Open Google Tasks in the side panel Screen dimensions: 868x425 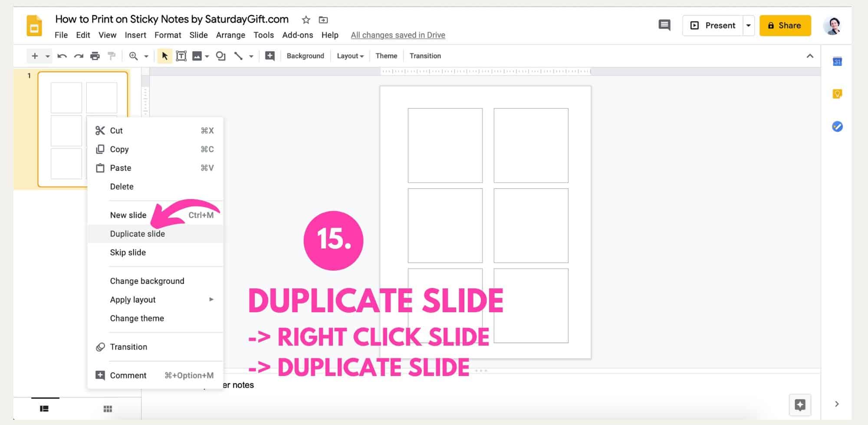(x=837, y=127)
